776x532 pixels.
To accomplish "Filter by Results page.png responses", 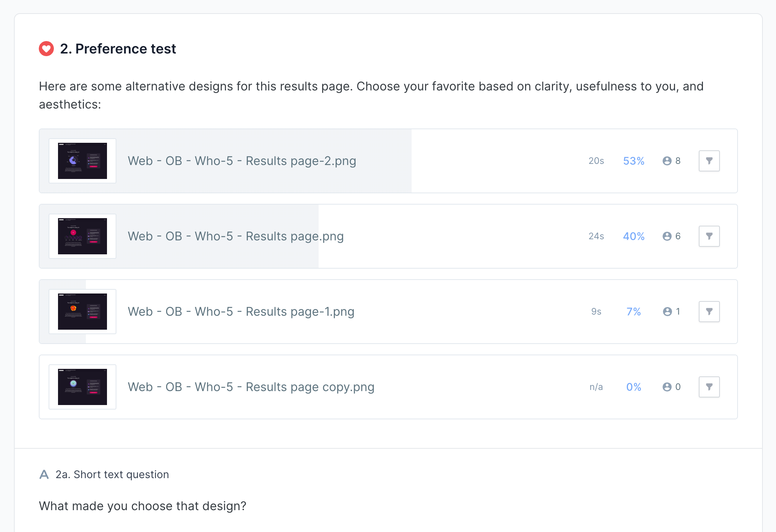I will 709,236.
